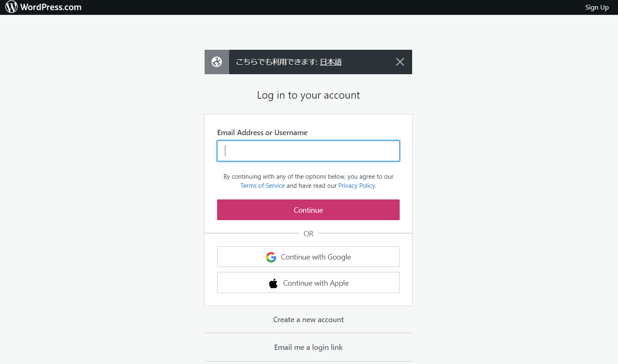Click the Log in to your account heading
The image size is (618, 364).
308,95
